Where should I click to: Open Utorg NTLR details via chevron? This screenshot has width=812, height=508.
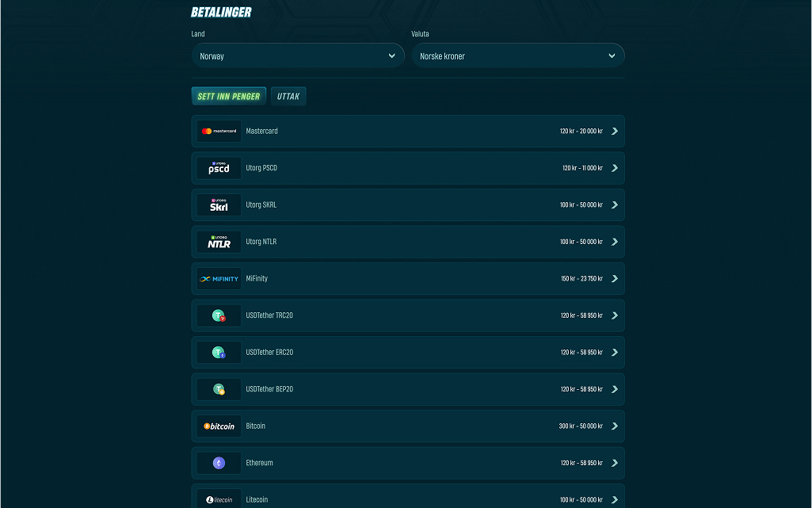tap(615, 242)
